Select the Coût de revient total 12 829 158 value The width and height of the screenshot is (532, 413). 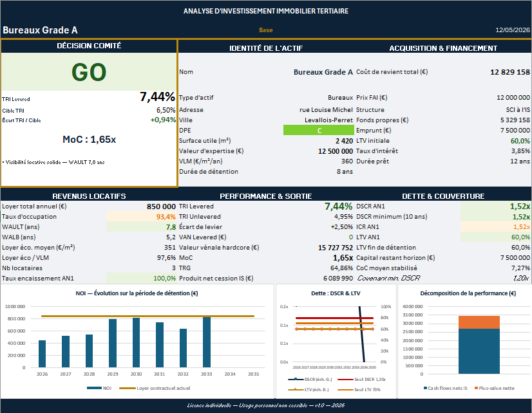click(x=510, y=72)
